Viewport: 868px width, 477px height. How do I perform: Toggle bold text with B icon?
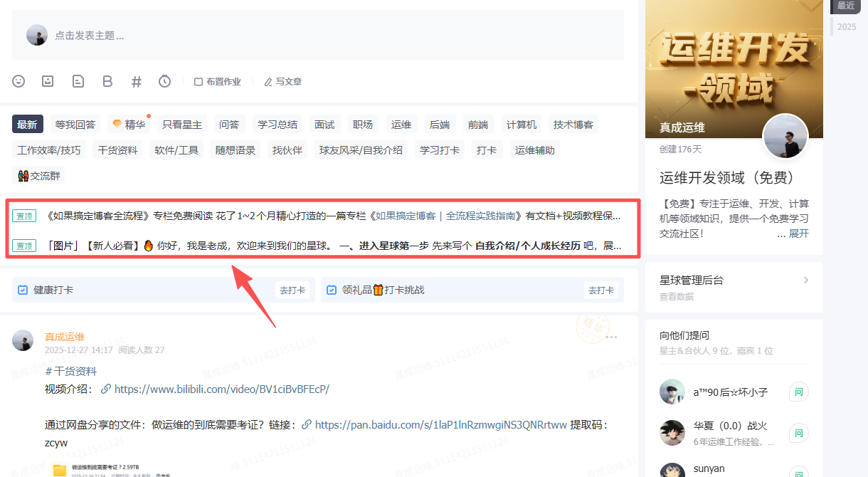[x=107, y=81]
